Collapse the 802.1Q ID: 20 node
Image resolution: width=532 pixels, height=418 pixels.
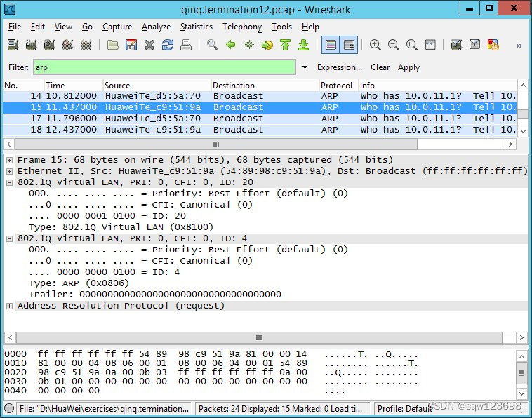click(x=10, y=182)
